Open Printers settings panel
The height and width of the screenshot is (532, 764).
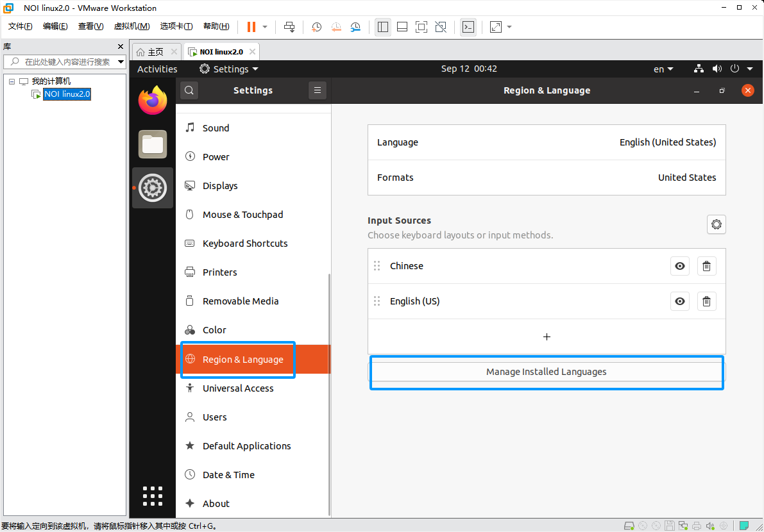pos(253,272)
